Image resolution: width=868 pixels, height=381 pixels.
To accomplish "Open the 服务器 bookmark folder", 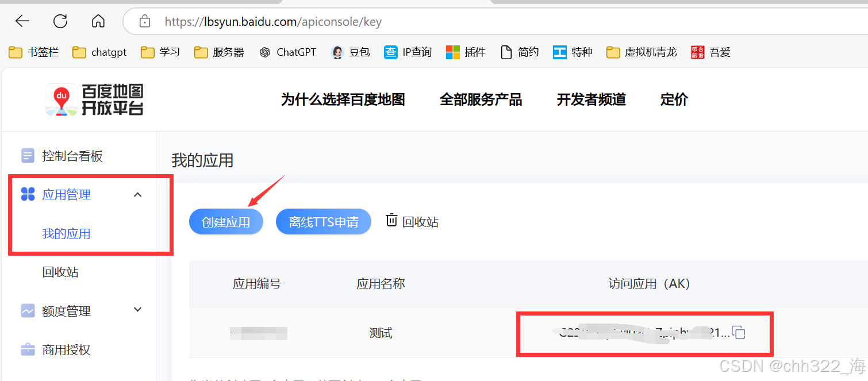I will (219, 52).
